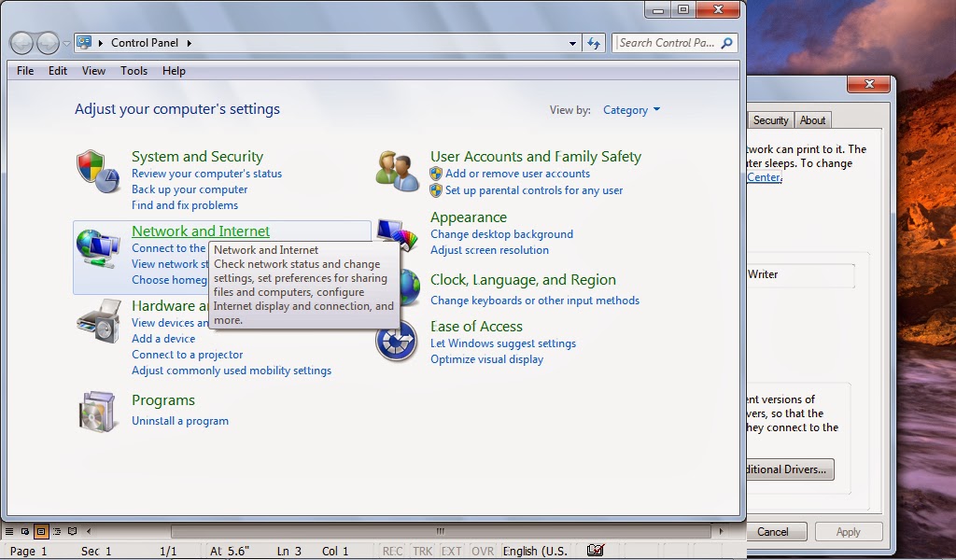This screenshot has width=956, height=560.
Task: Click Additional Drivers button in printer dialog
Action: (790, 469)
